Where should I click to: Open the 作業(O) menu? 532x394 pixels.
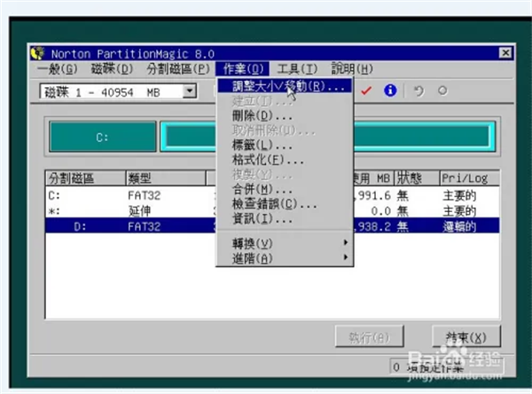point(243,69)
